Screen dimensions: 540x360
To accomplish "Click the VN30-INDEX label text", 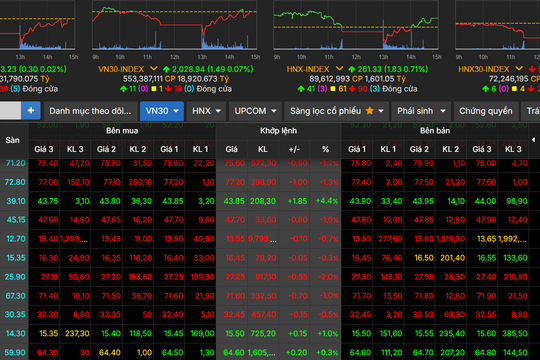I will point(121,69).
